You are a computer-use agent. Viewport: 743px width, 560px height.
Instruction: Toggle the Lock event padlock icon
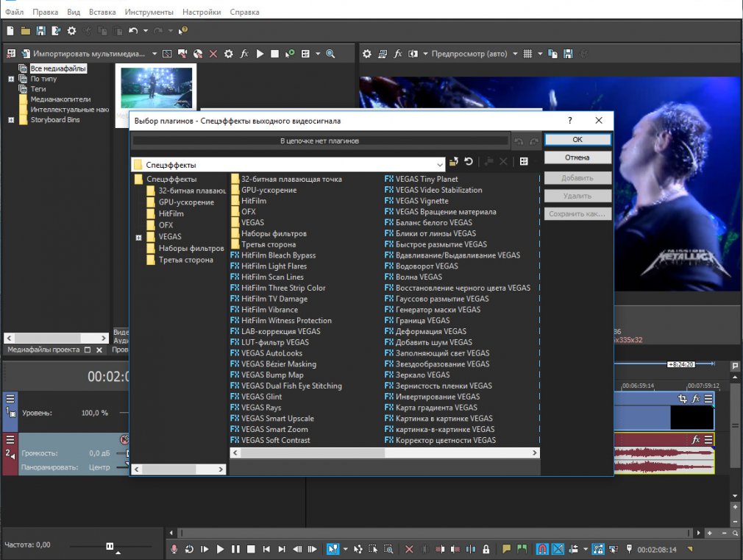tap(486, 549)
